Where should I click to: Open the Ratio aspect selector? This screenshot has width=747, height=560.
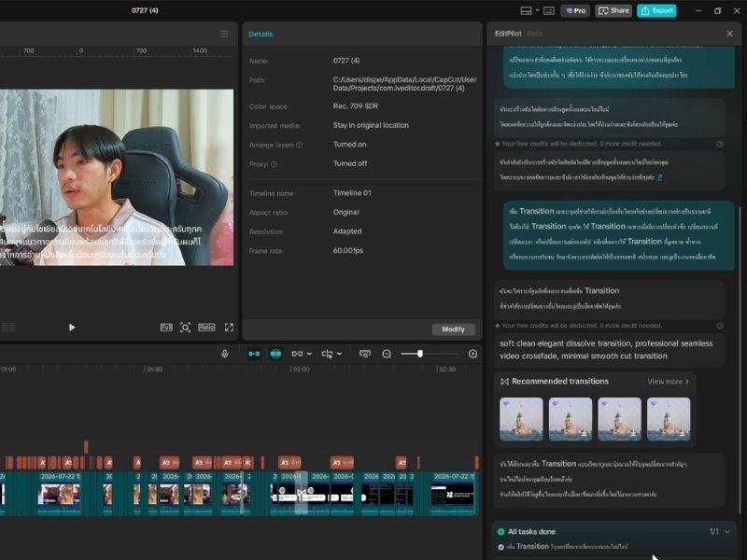206,328
